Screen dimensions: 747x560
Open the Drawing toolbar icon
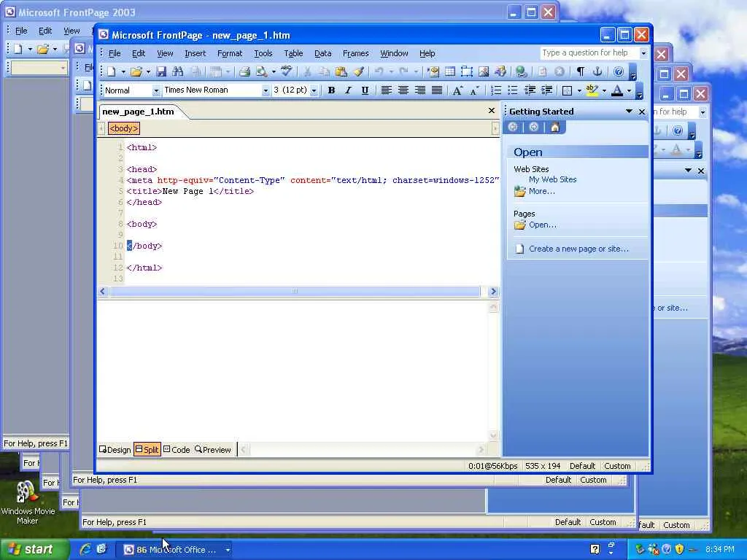pyautogui.click(x=500, y=72)
